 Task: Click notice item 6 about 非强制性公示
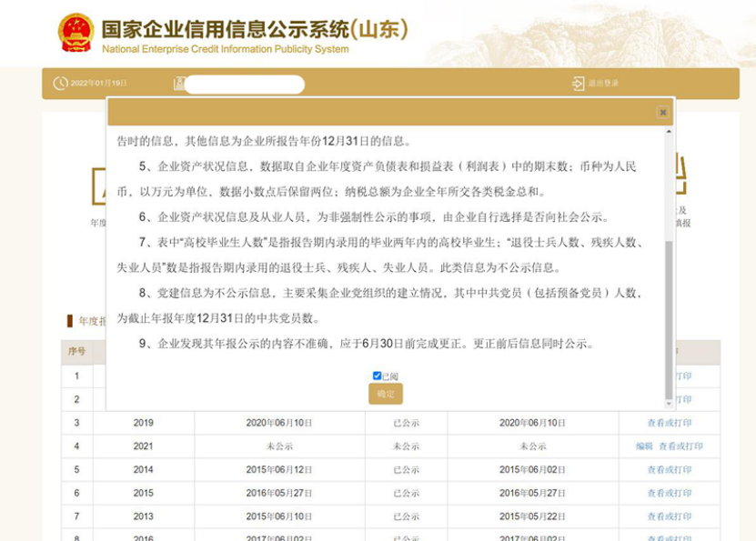374,217
